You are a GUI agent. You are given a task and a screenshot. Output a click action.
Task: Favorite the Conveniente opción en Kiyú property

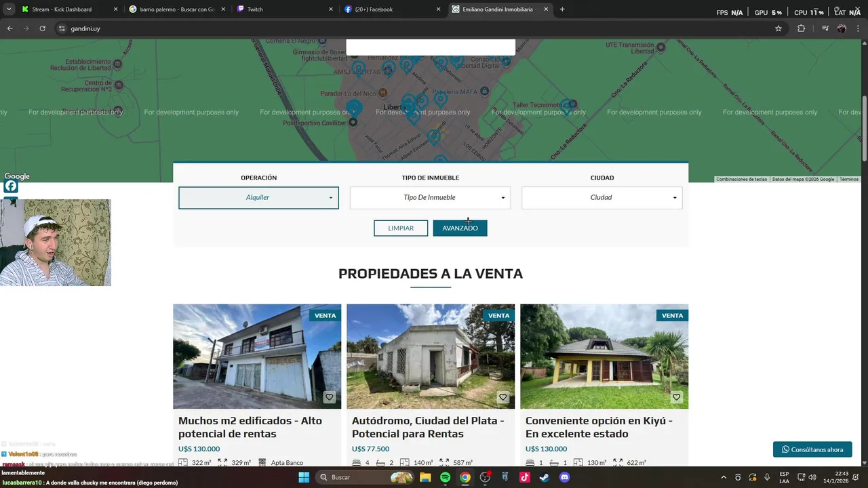pyautogui.click(x=676, y=398)
